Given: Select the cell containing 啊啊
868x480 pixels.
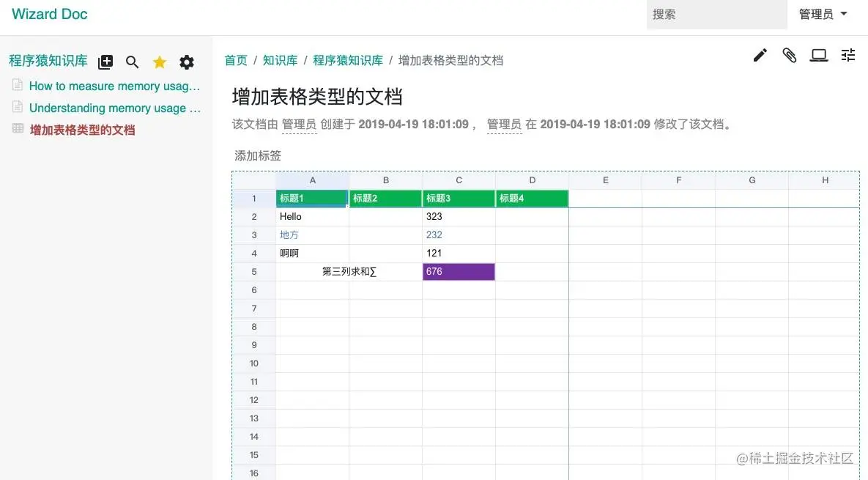Looking at the screenshot, I should (312, 254).
